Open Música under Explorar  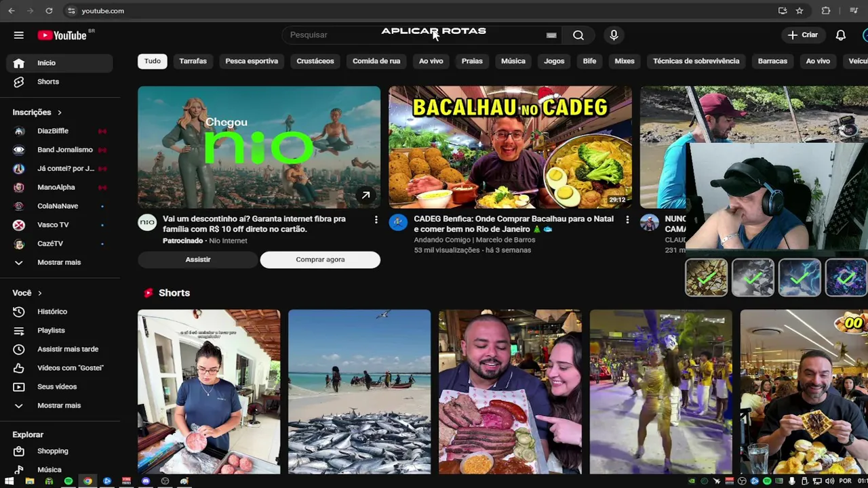click(60, 470)
